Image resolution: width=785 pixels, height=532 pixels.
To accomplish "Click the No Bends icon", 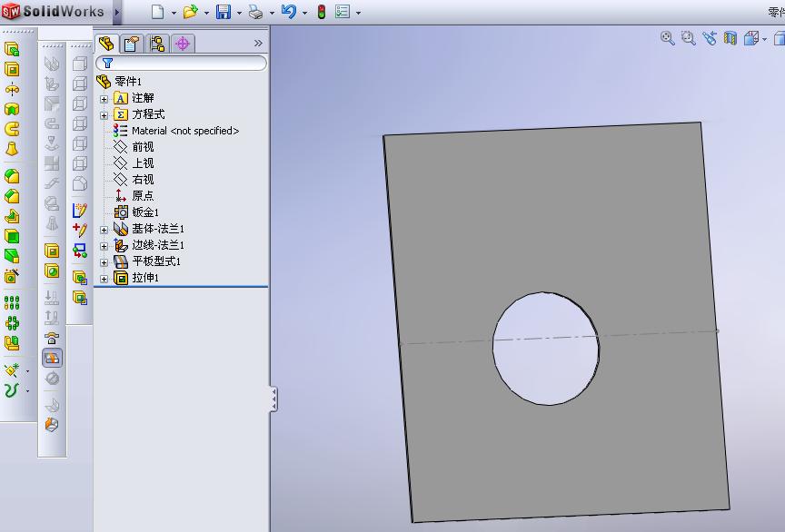I will pyautogui.click(x=52, y=379).
